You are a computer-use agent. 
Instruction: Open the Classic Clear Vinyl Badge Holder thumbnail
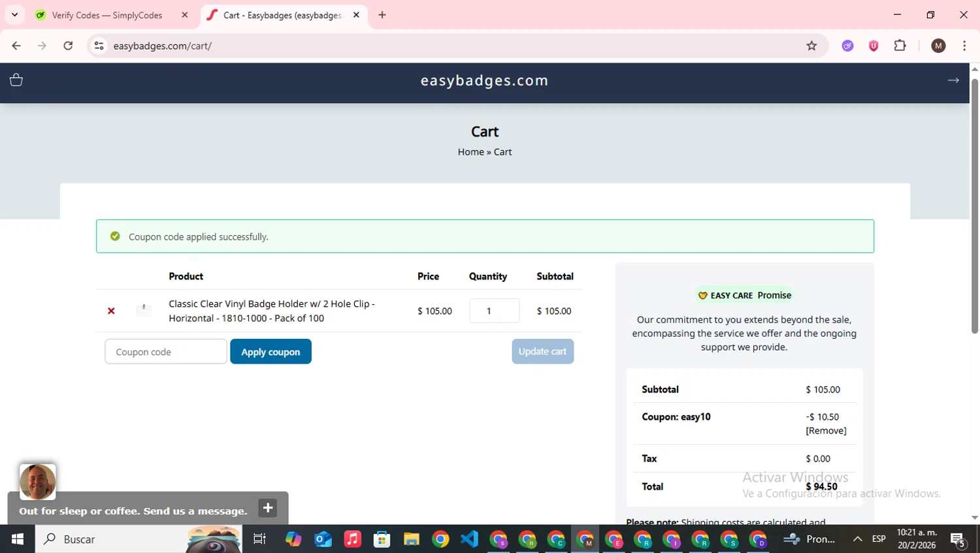[x=144, y=309]
